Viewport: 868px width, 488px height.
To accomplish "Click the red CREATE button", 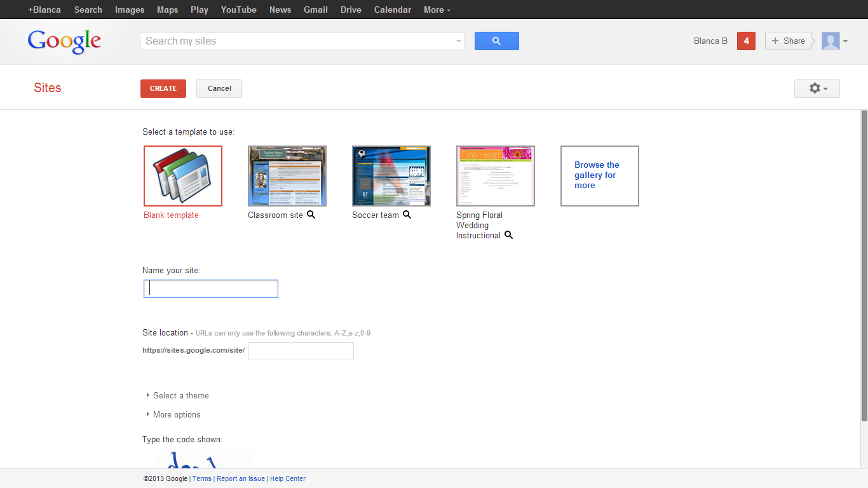I will coord(163,88).
